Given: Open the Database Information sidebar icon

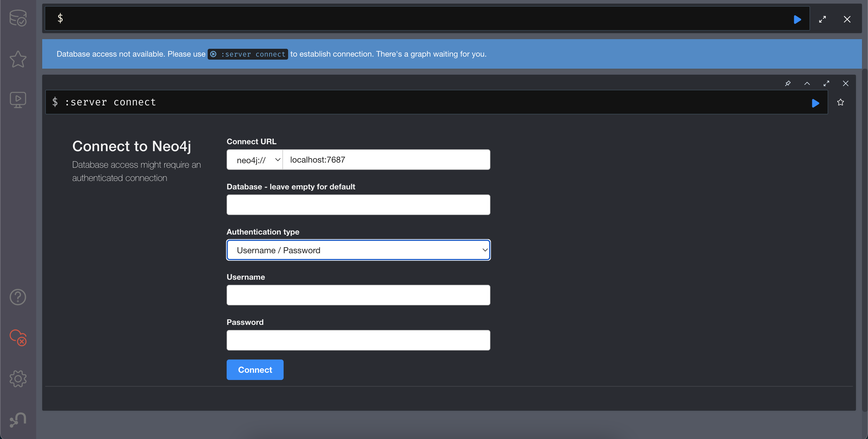Looking at the screenshot, I should (18, 18).
